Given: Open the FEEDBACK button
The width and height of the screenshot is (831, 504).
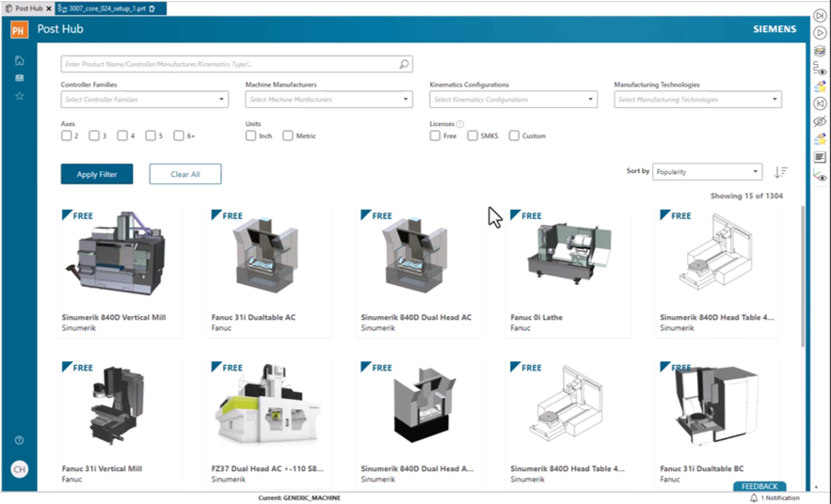Looking at the screenshot, I should [x=759, y=486].
